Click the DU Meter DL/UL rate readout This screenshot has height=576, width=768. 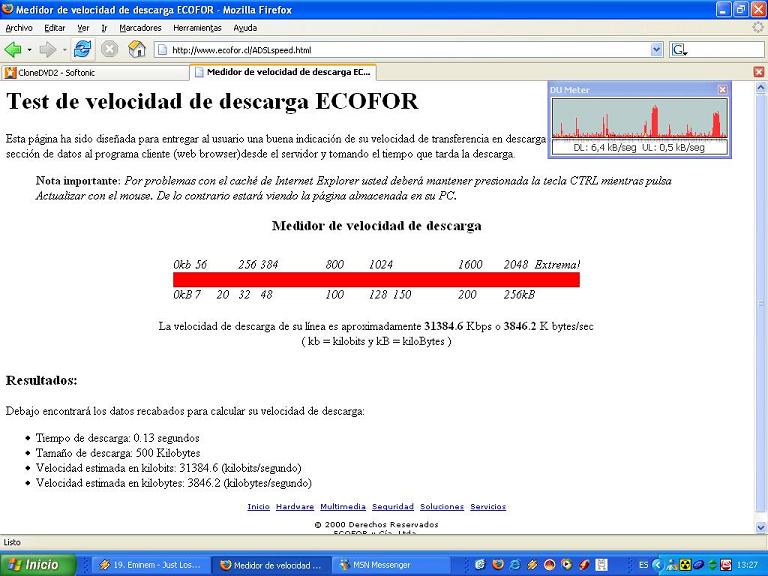(x=640, y=147)
